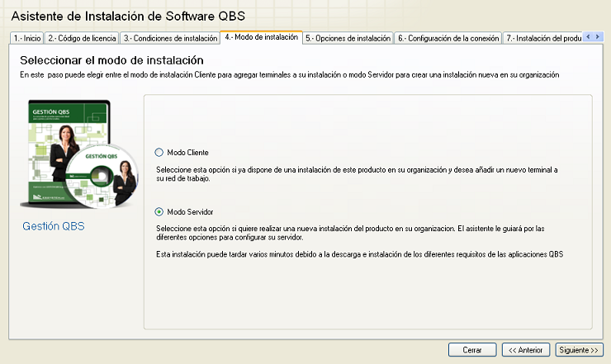Click the Gestión QBS blue label

pyautogui.click(x=53, y=226)
